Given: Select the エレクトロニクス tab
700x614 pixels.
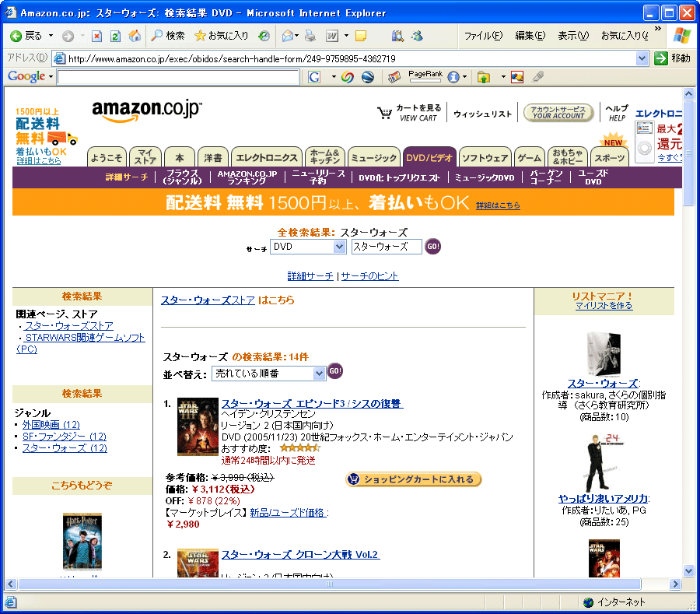Looking at the screenshot, I should [267, 157].
